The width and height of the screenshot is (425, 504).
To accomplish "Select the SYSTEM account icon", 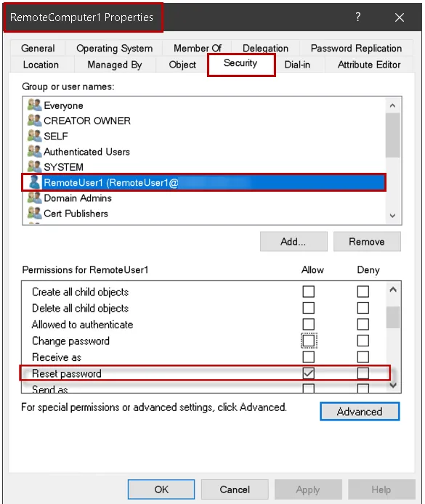I will [x=34, y=167].
